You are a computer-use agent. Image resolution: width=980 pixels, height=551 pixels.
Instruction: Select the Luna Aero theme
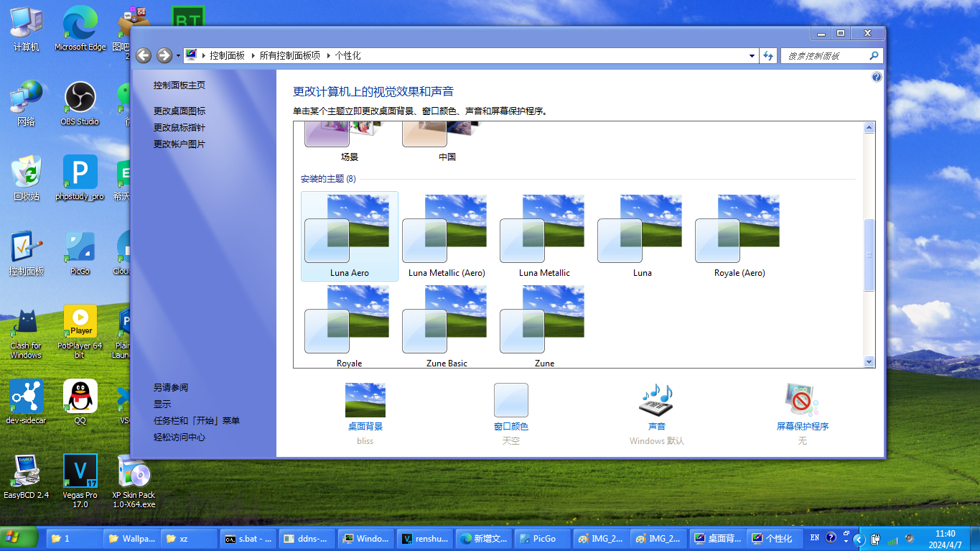350,236
